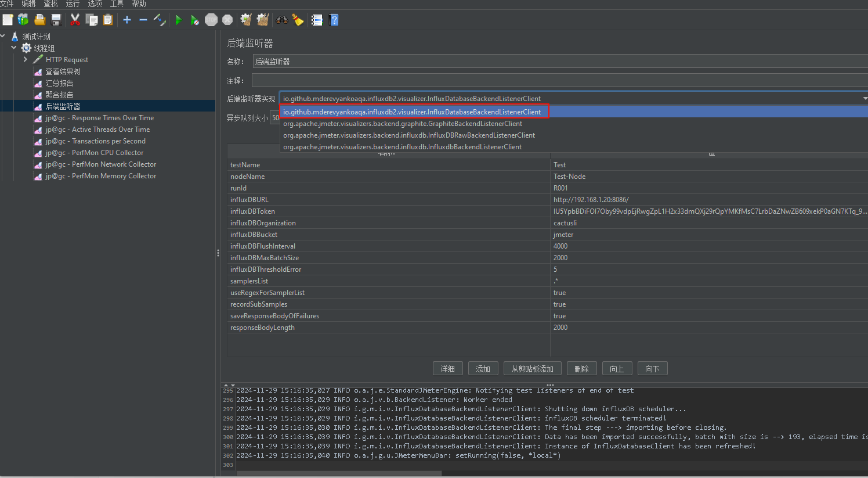The height and width of the screenshot is (478, 868).
Task: Start the test with the green play icon
Action: [179, 20]
